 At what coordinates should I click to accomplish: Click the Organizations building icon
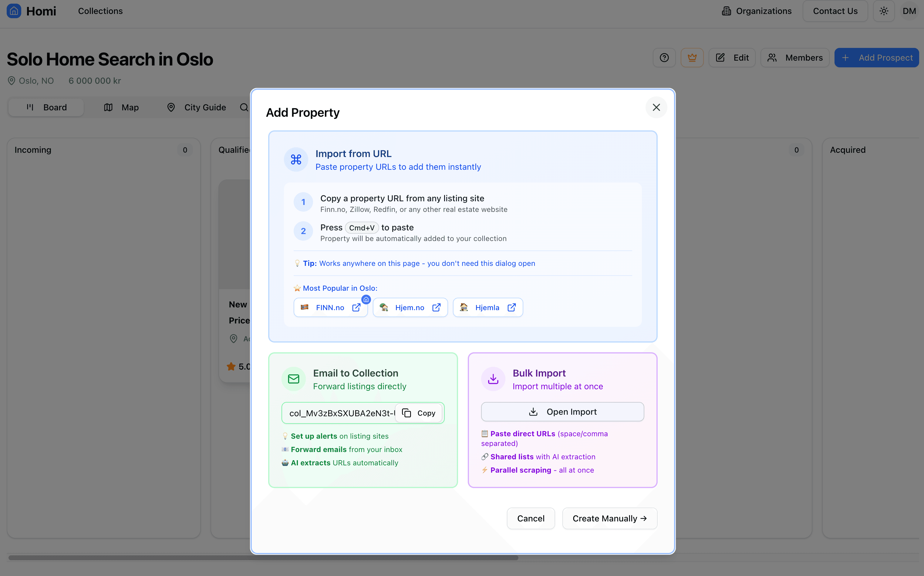726,11
